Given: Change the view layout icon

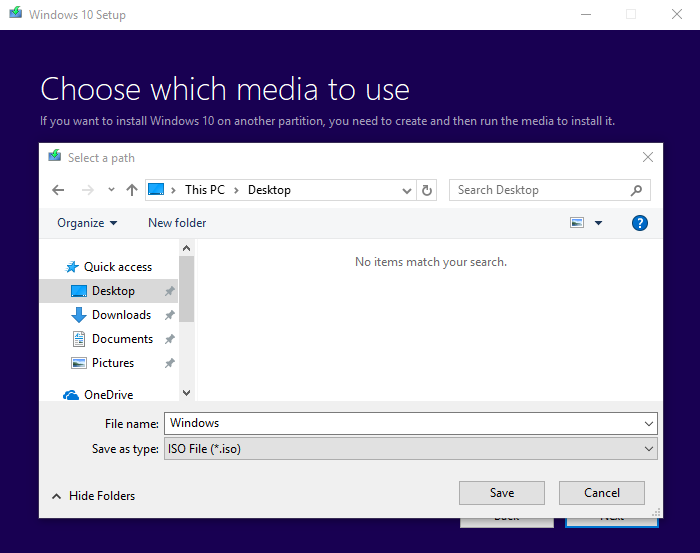Looking at the screenshot, I should 577,222.
